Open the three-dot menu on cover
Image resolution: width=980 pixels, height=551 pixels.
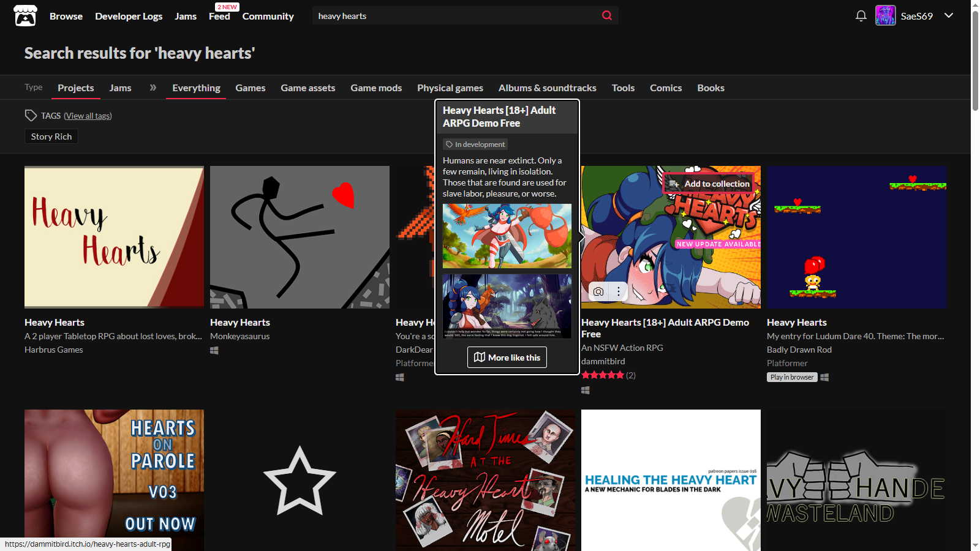[619, 291]
